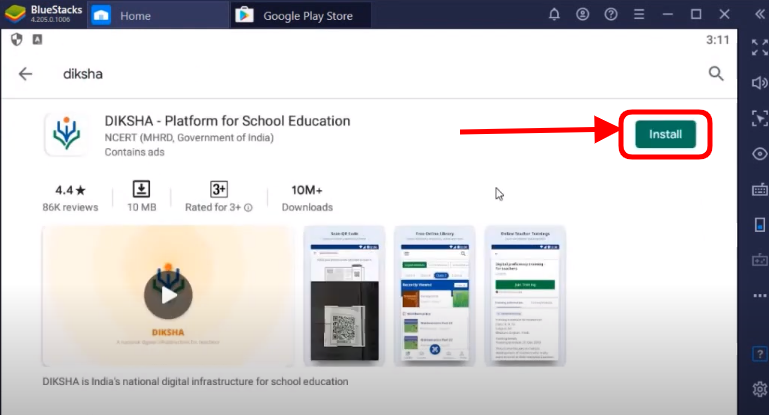
Task: Open the NCERT developer link
Action: [189, 138]
